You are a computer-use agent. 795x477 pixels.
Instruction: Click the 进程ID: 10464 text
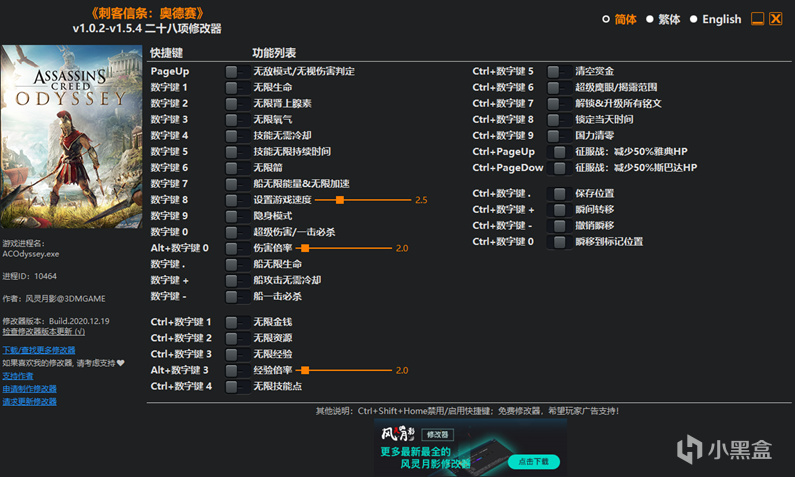(29, 276)
